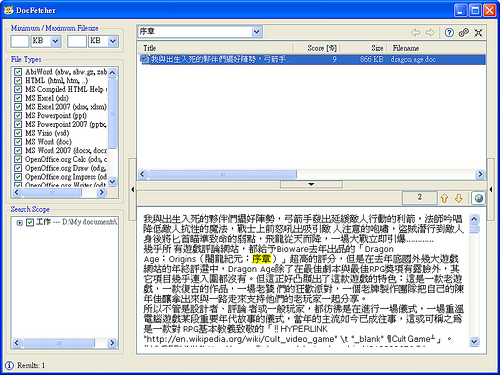This screenshot has height=375, width=500.
Task: Collapse the preview panel with center arrow button
Action: coord(311,184)
